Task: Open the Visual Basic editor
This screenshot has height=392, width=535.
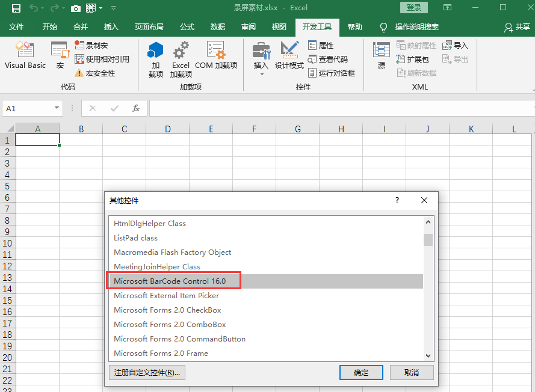Action: (x=25, y=55)
